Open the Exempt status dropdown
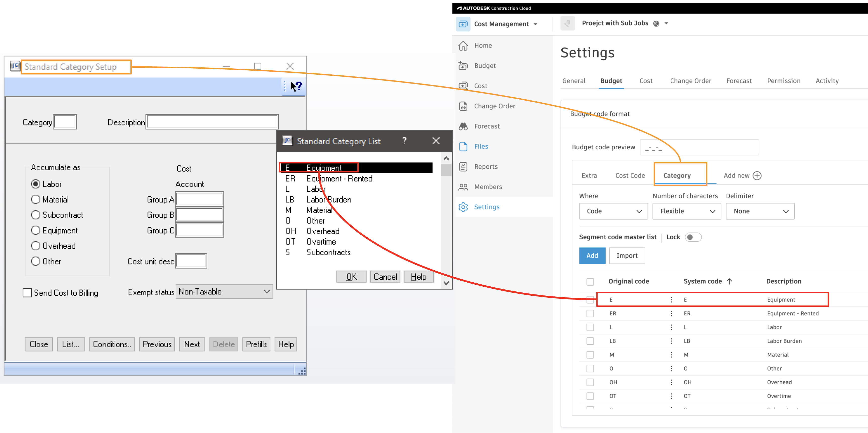Screen dimensions: 868x433 tap(224, 292)
